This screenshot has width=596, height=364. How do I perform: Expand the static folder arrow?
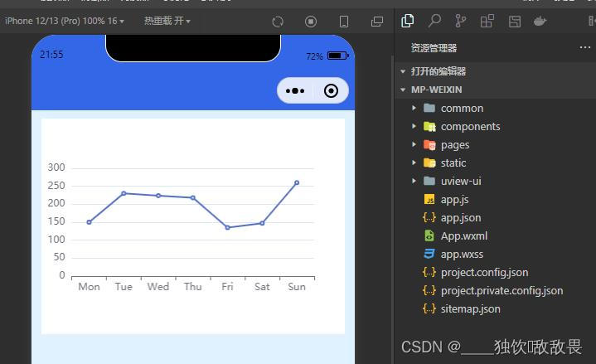coord(414,163)
